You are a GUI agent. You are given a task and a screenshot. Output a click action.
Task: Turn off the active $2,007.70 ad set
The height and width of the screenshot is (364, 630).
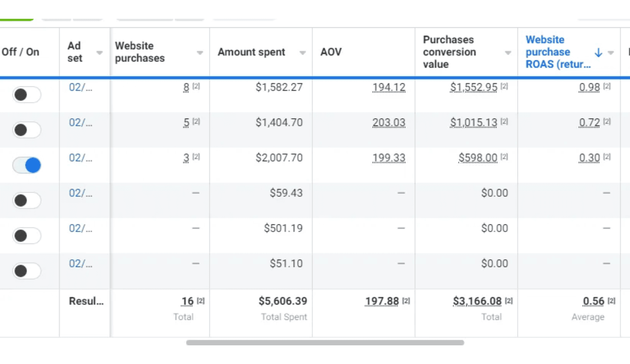26,165
